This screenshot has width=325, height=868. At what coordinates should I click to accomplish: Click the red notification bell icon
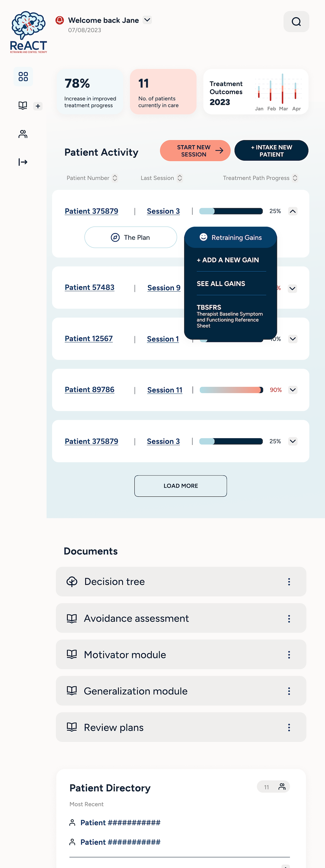point(60,20)
